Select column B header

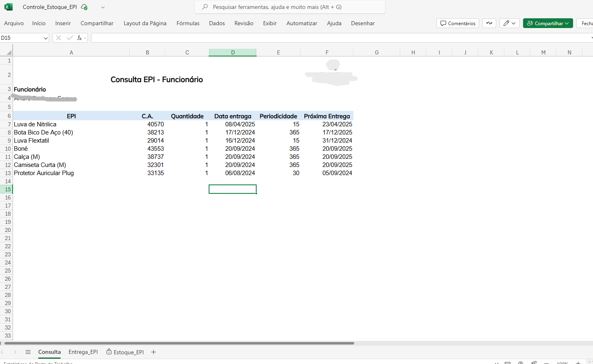pos(148,52)
